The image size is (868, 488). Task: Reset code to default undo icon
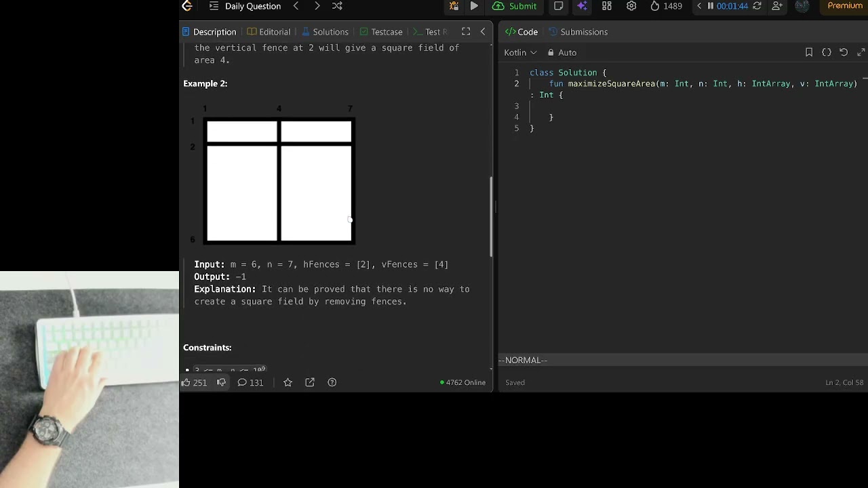pyautogui.click(x=844, y=52)
